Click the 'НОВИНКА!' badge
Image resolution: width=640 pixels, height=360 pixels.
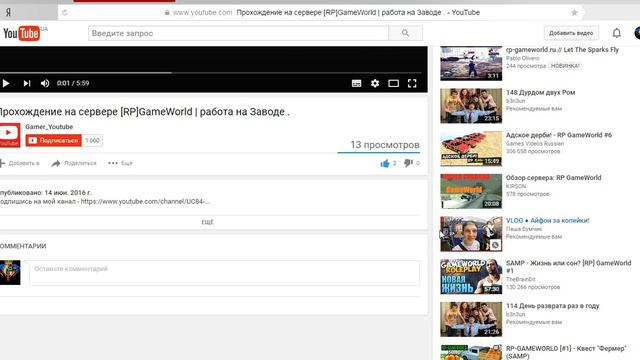pyautogui.click(x=565, y=66)
